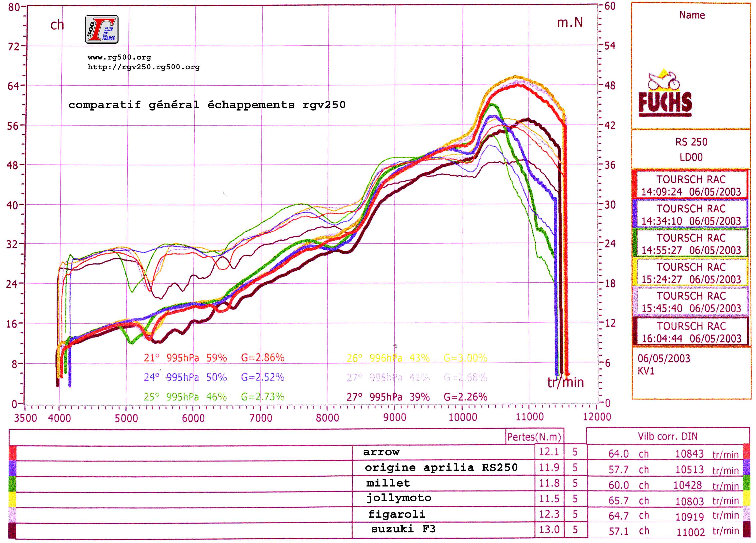Viewport: 756px width, 543px height.
Task: Click the figaroli exhaust label
Action: (397, 514)
